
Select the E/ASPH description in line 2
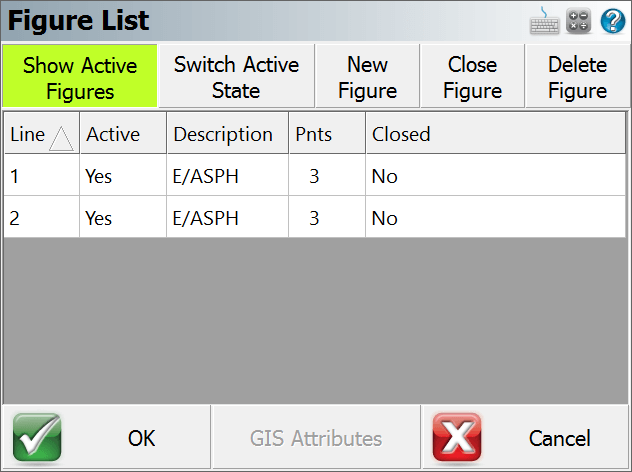[206, 218]
